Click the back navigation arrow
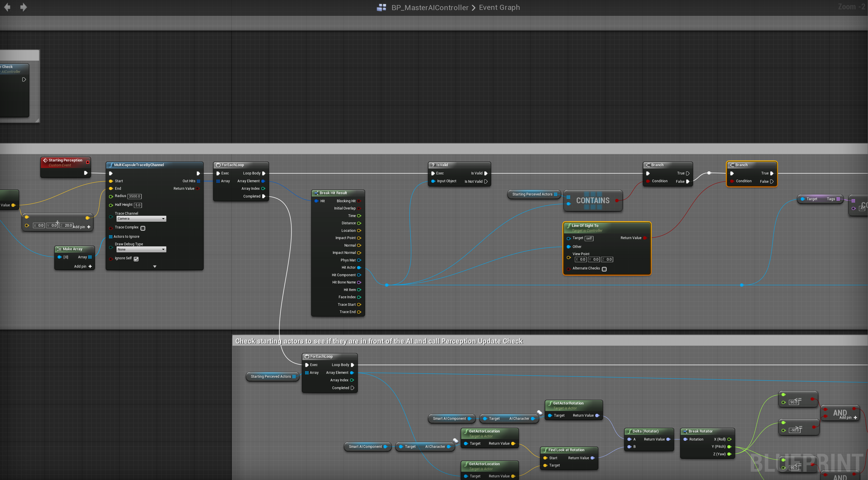 coord(7,7)
